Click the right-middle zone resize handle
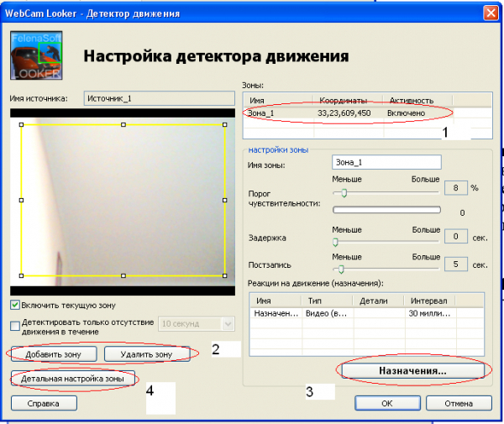Screen dimensions: 504x424 pos(224,200)
